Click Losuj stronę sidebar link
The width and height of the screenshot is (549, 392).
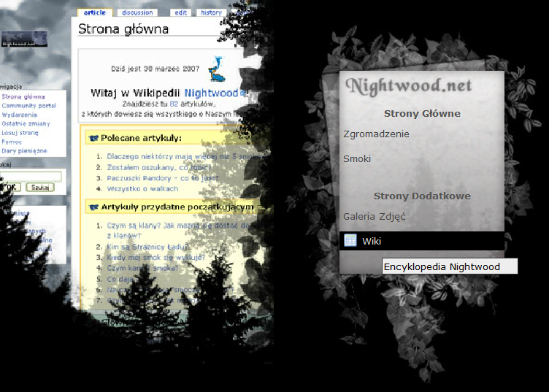pyautogui.click(x=20, y=133)
